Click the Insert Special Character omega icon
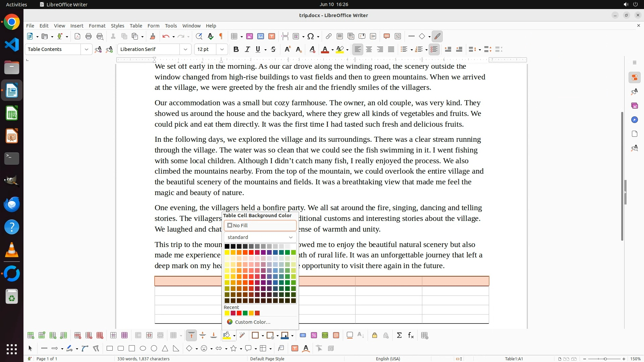Image resolution: width=644 pixels, height=362 pixels. tap(311, 37)
